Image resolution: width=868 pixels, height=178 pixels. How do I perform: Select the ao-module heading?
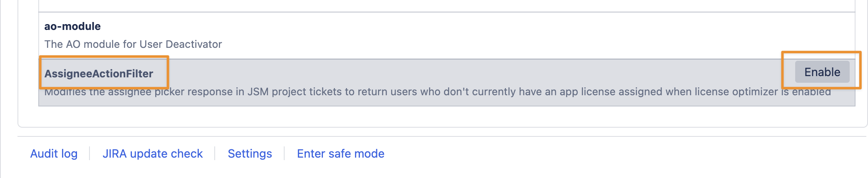click(x=72, y=26)
